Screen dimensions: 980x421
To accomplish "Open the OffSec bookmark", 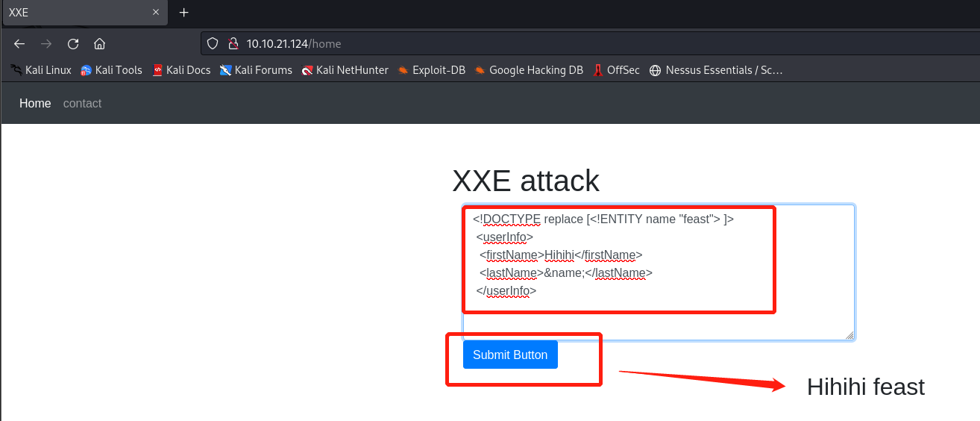I will pos(616,70).
